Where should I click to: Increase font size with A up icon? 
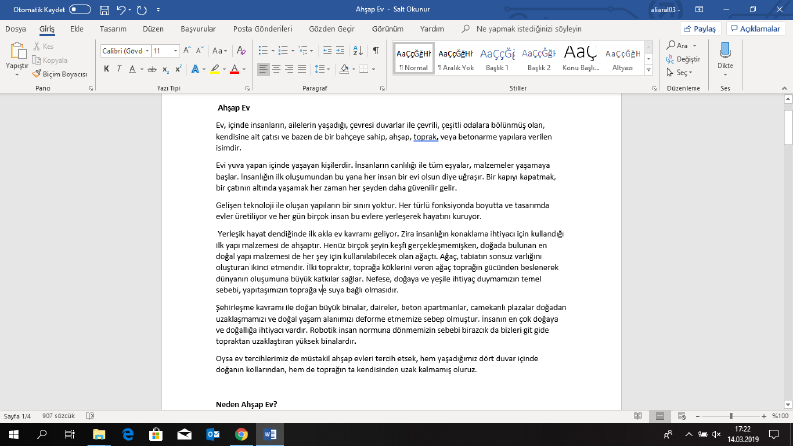pos(187,51)
